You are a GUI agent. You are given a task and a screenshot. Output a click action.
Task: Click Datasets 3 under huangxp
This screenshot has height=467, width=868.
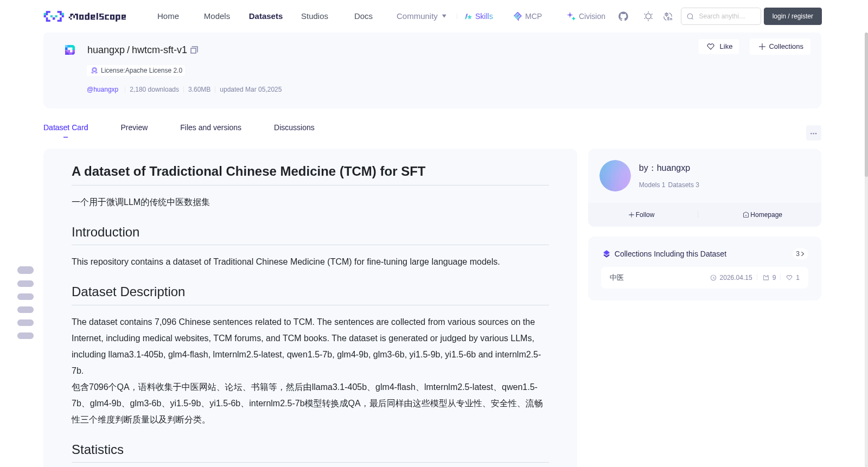coord(684,185)
